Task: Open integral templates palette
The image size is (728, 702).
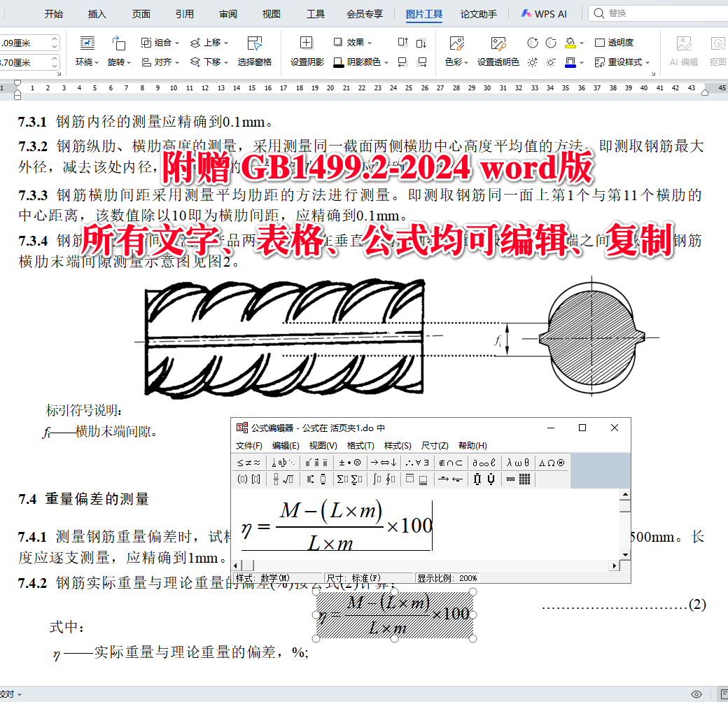Action: click(x=384, y=479)
